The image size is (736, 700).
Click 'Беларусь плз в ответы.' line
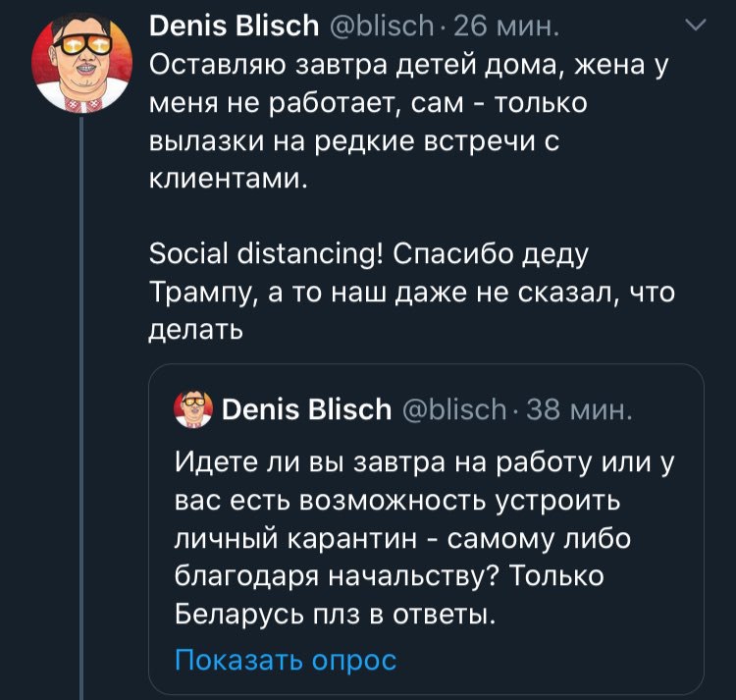[x=332, y=616]
